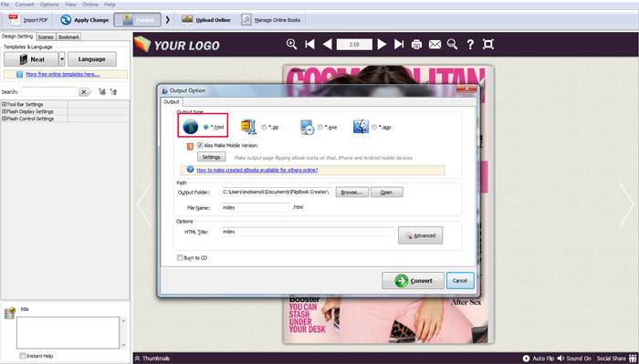Switch to the Scenes tab
The height and width of the screenshot is (364, 639).
[46, 36]
